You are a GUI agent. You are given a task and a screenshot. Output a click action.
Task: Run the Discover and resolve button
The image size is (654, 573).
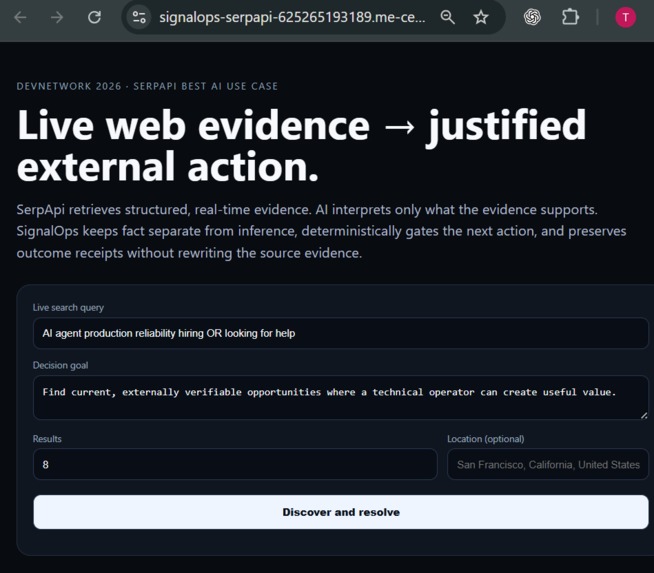coord(341,512)
